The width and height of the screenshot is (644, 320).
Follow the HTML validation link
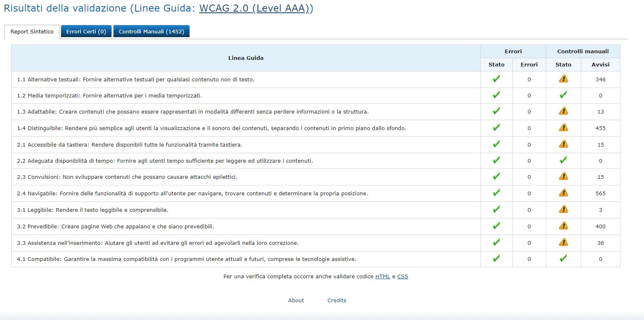383,277
